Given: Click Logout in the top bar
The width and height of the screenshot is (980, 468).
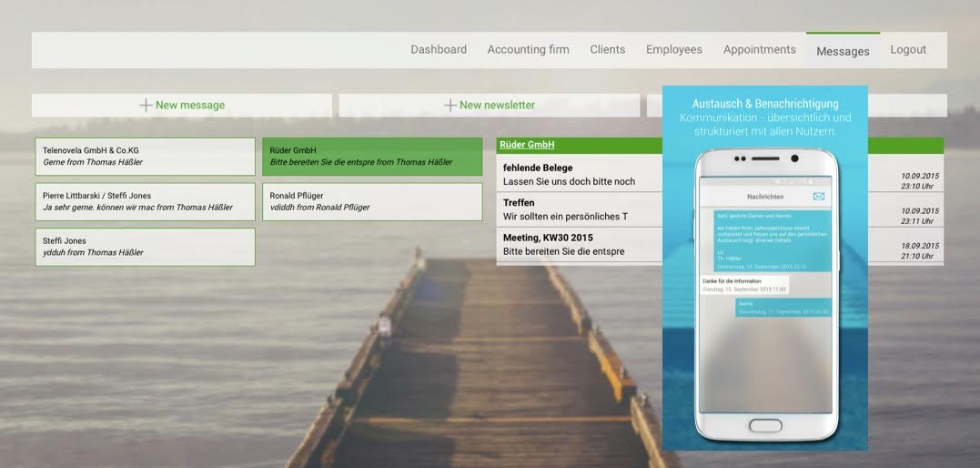Looking at the screenshot, I should (908, 49).
